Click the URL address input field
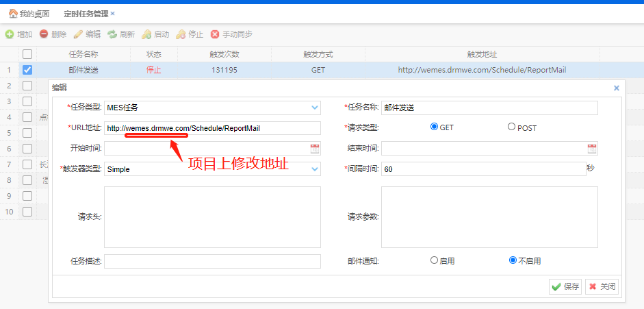The height and width of the screenshot is (309, 644). coord(212,128)
